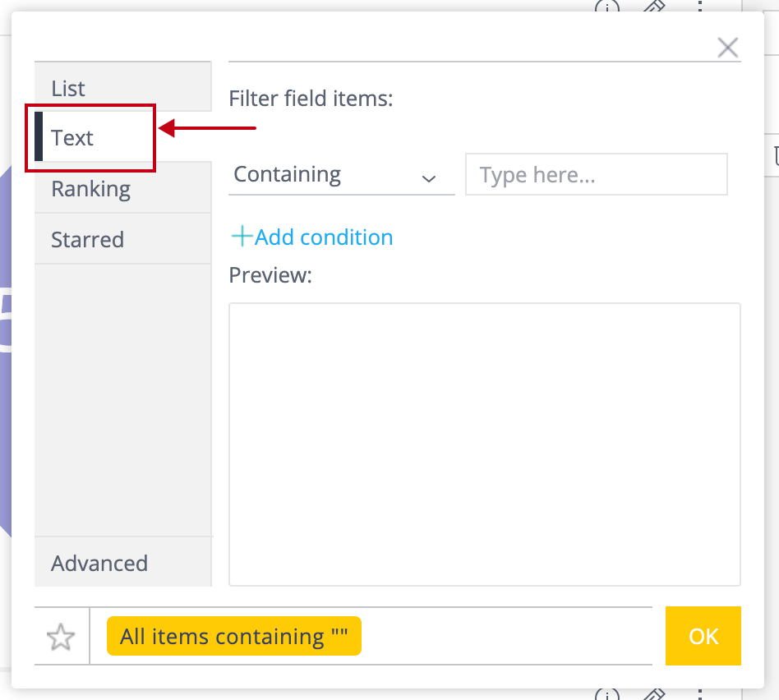The height and width of the screenshot is (700, 779).
Task: Click the pencil edit icon above dialog
Action: (653, 6)
